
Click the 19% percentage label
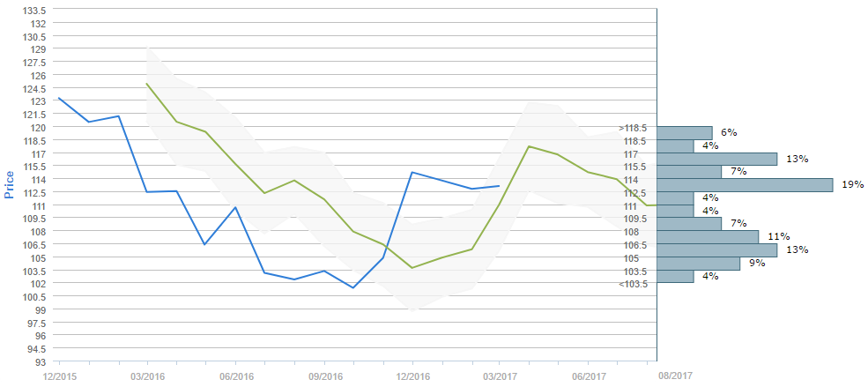(852, 185)
